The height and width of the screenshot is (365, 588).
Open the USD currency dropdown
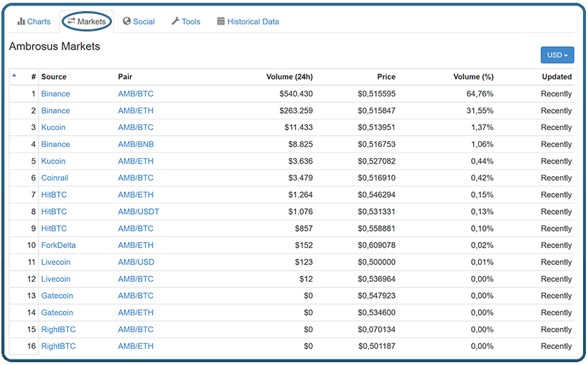[557, 55]
